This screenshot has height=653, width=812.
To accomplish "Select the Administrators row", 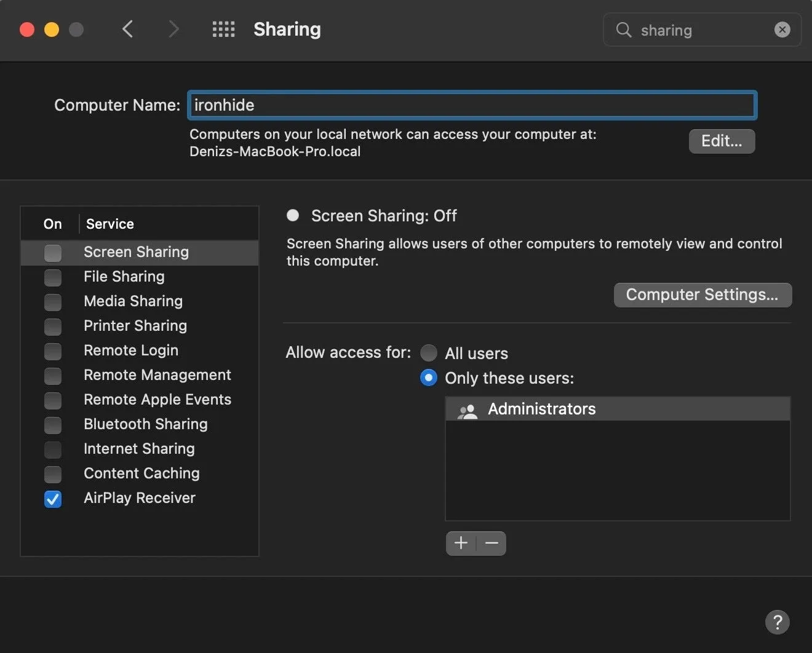I will pos(618,409).
